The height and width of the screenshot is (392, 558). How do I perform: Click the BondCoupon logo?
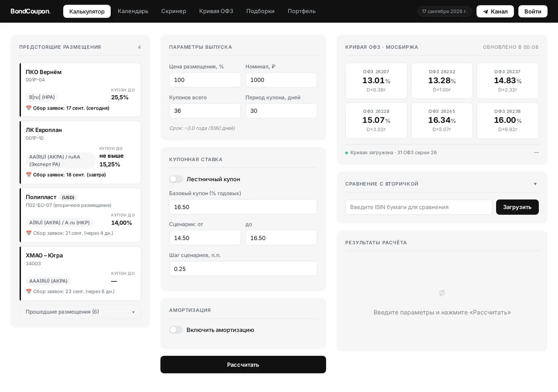(x=30, y=11)
